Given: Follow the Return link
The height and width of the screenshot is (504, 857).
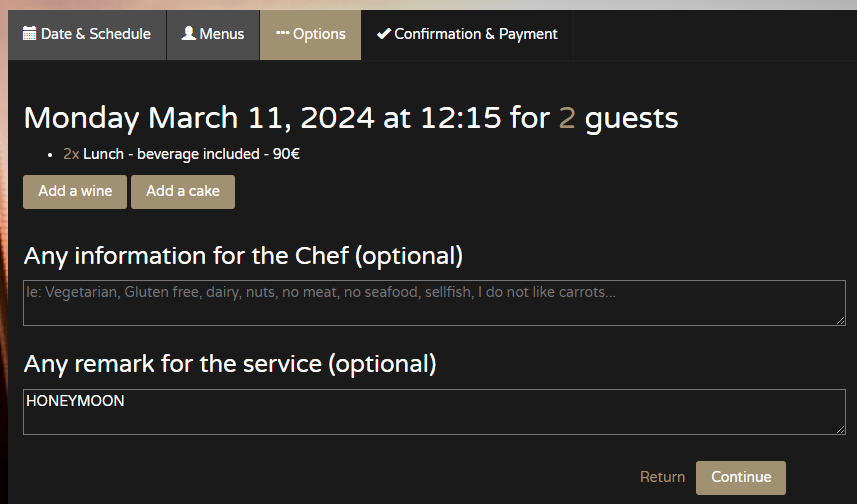Looking at the screenshot, I should coord(662,477).
